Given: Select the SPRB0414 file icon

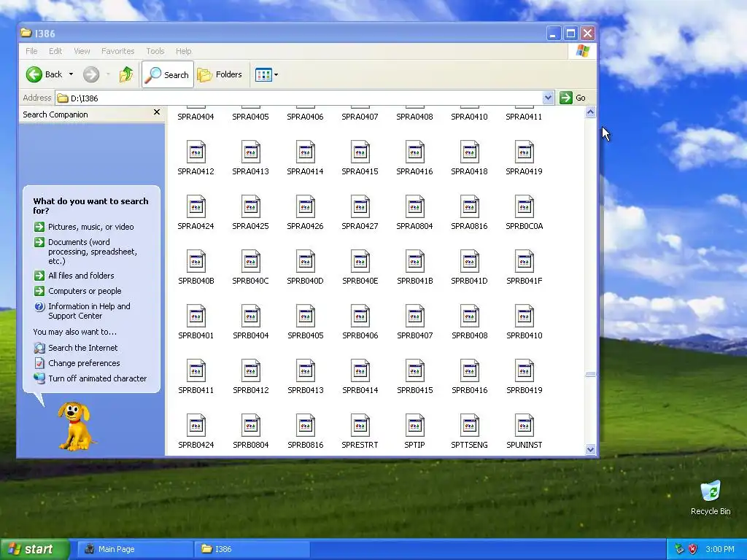Looking at the screenshot, I should [x=360, y=371].
